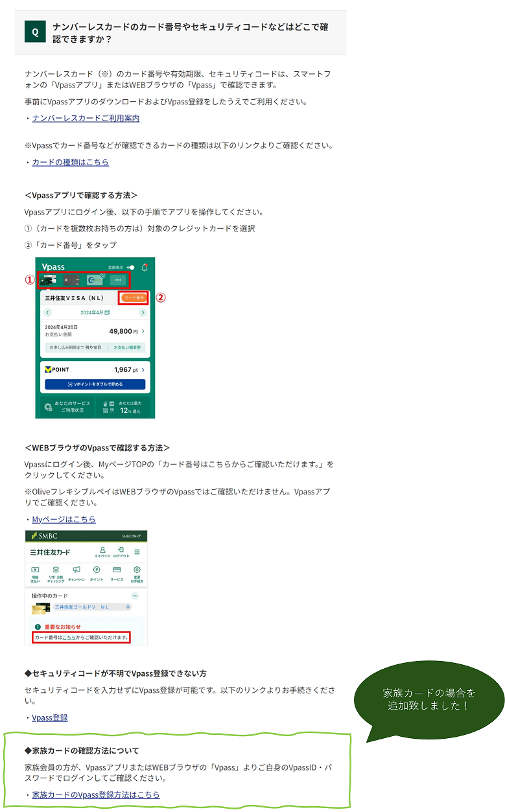Screen dimensions: 505x812
Task: Collapse the 操作中のカード section minus button
Action: click(135, 596)
